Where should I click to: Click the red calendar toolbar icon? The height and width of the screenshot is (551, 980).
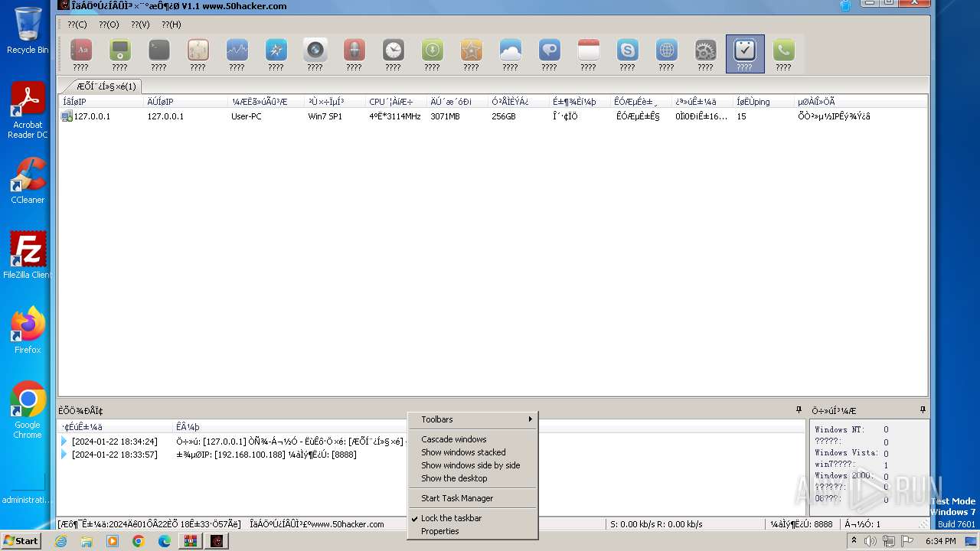(588, 51)
